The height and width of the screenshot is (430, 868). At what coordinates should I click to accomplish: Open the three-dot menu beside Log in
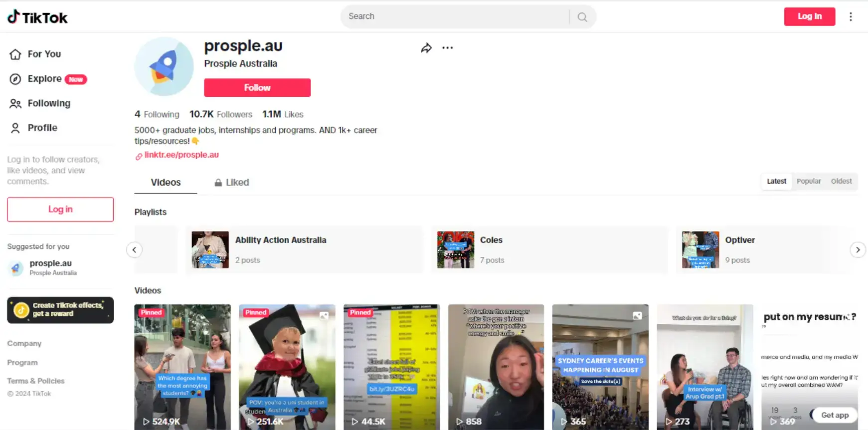pos(851,16)
